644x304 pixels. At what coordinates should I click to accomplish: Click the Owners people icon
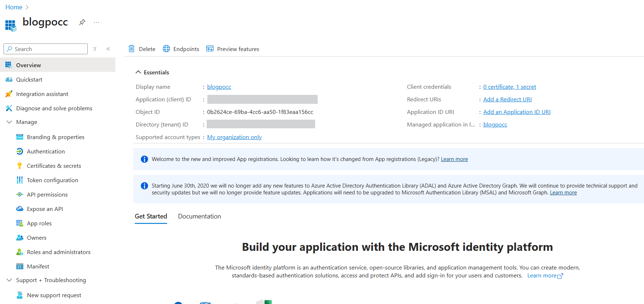coord(20,238)
